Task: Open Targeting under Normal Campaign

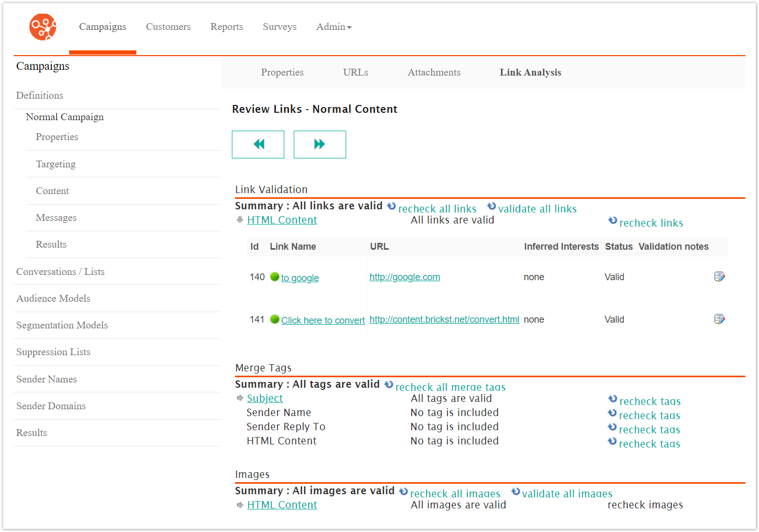Action: tap(56, 164)
